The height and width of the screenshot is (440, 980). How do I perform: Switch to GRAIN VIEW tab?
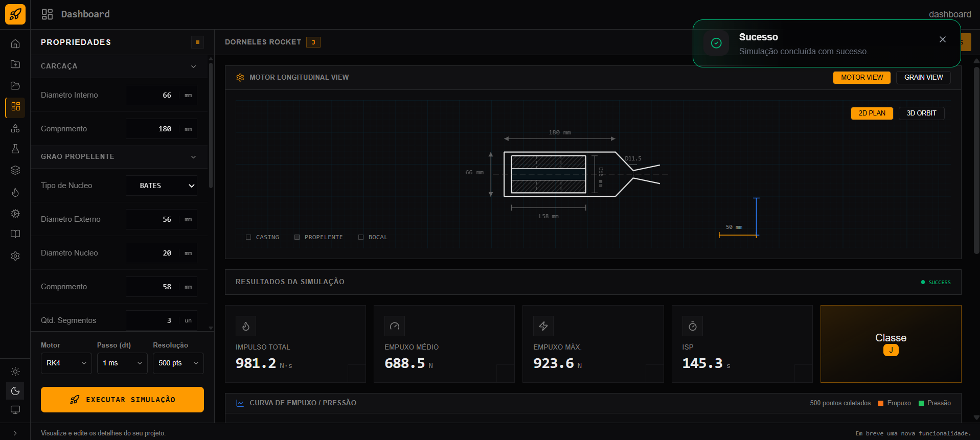click(923, 77)
